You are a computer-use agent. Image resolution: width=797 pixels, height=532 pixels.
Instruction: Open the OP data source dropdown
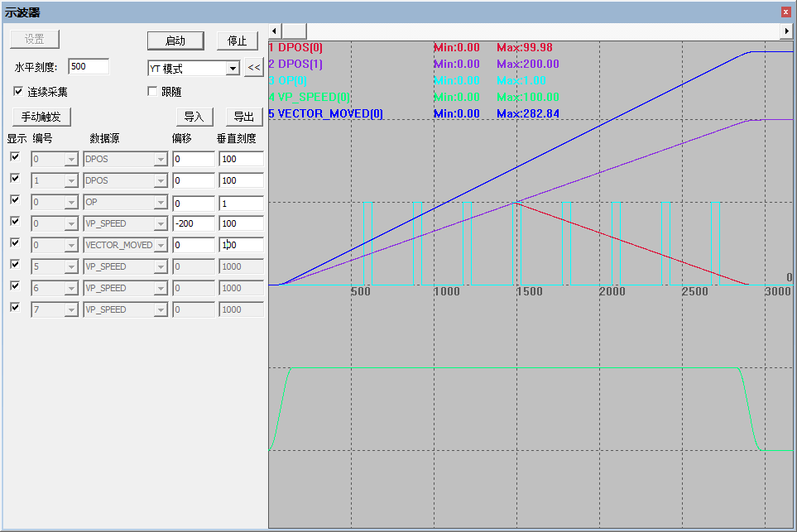point(161,202)
